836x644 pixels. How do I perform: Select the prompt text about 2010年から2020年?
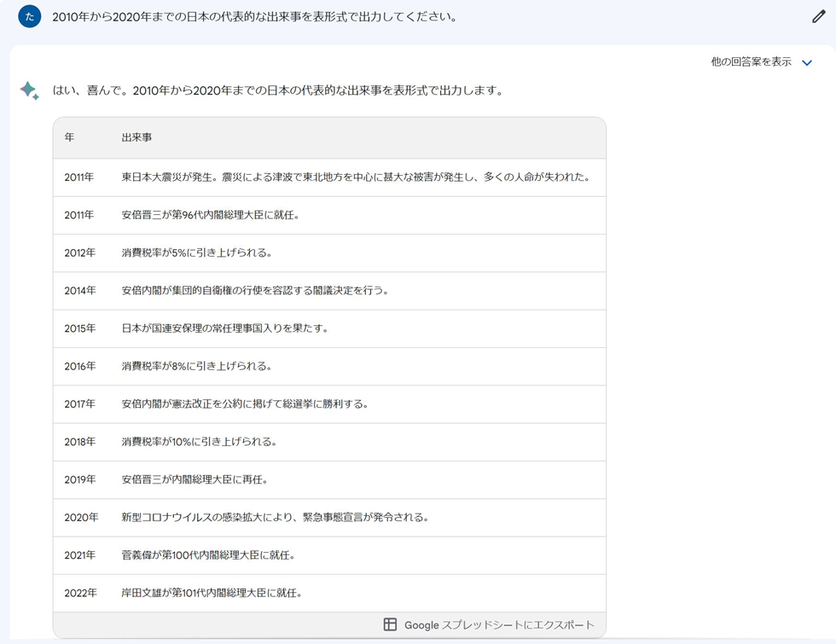[x=255, y=16]
